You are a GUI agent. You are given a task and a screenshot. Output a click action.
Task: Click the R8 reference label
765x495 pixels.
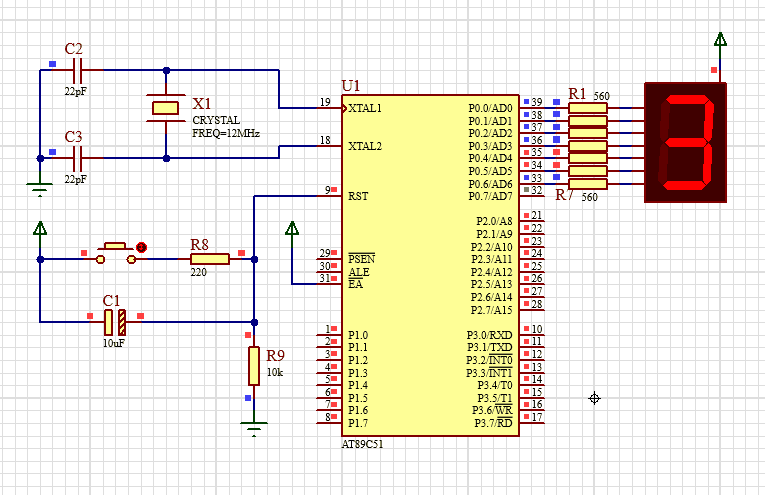click(x=200, y=245)
